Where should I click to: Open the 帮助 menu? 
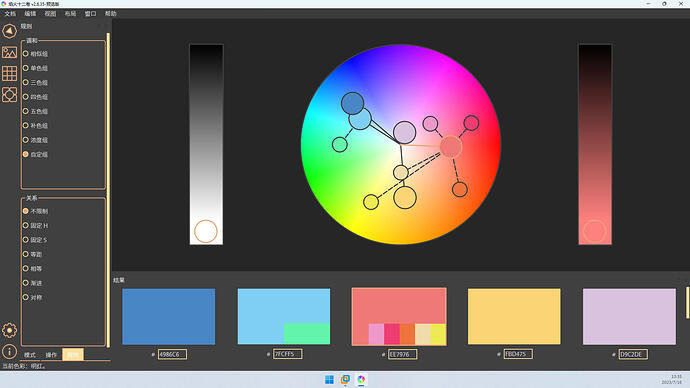click(110, 14)
